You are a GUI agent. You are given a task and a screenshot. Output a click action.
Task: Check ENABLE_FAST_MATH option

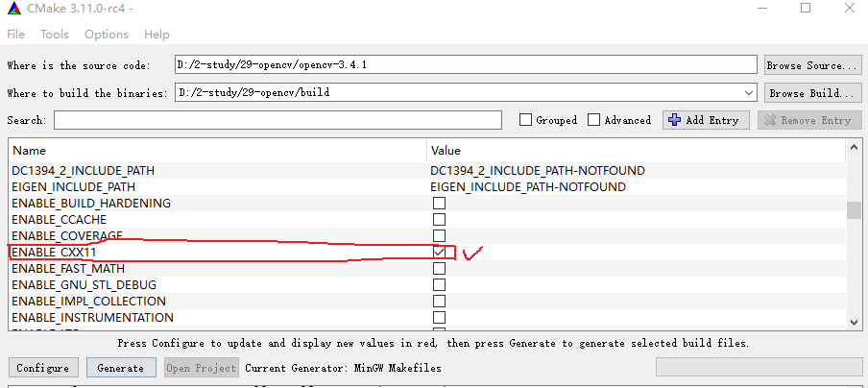tap(439, 269)
